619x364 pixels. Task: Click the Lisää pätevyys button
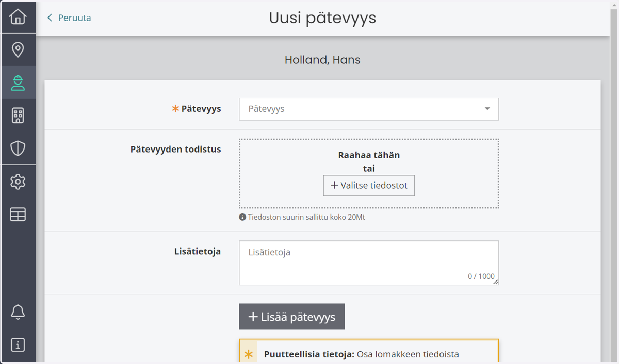click(291, 317)
